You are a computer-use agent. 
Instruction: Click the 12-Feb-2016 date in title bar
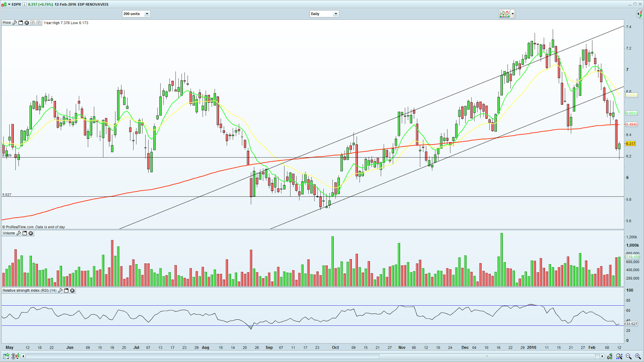[65, 4]
